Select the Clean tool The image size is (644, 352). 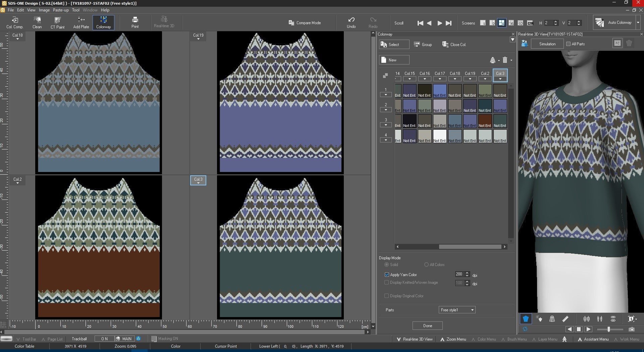tap(37, 22)
